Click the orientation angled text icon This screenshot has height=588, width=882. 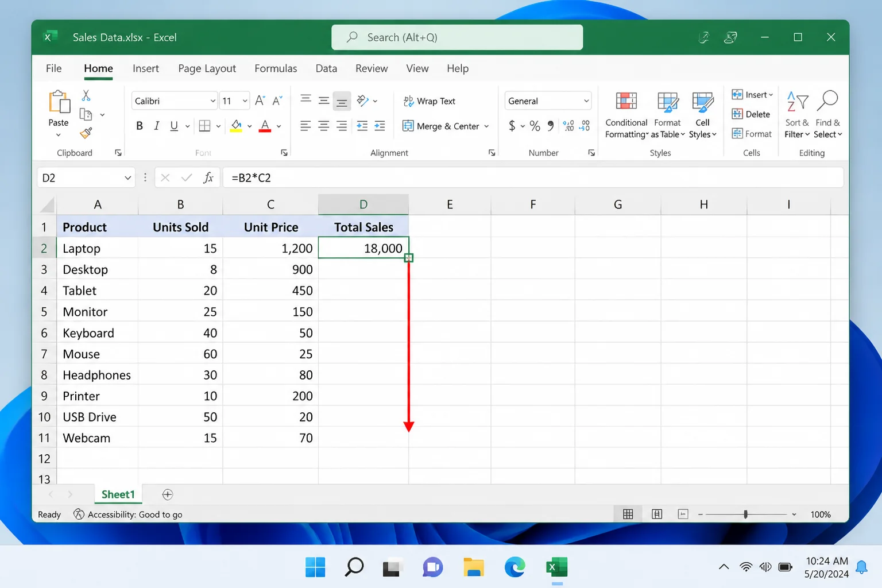(x=362, y=100)
